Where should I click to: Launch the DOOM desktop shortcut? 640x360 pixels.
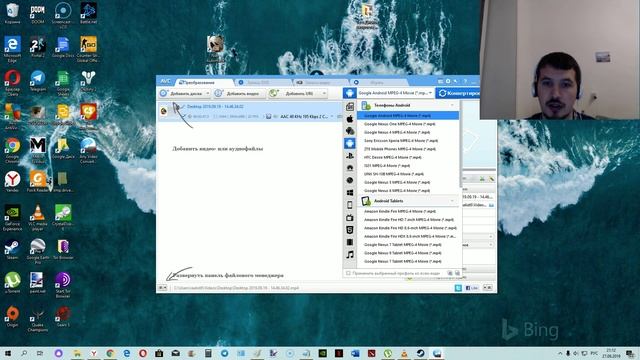[x=38, y=13]
